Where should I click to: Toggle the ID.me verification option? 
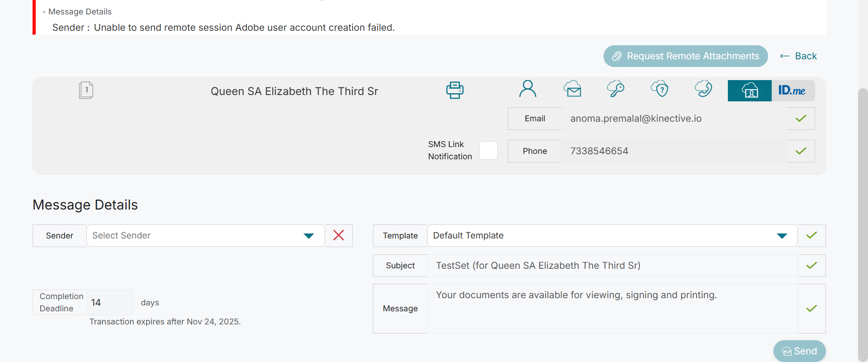(793, 90)
